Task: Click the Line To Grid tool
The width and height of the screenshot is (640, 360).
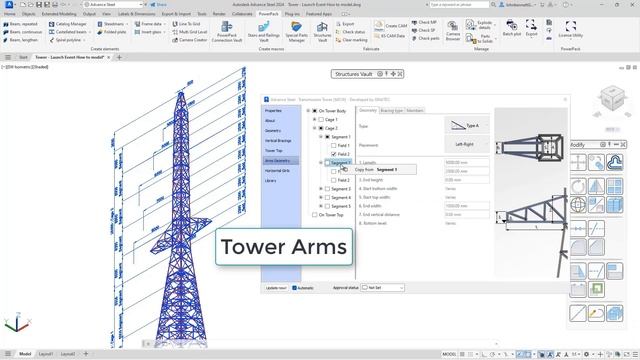Action: click(186, 24)
